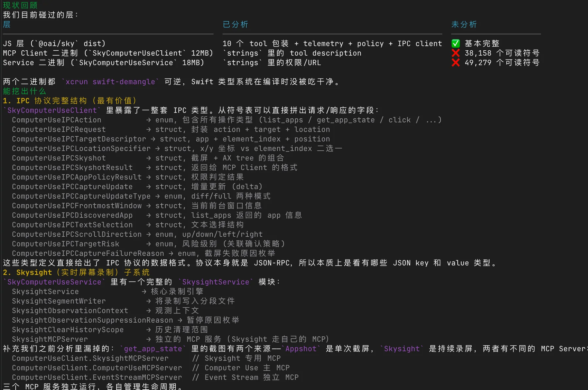The image size is (588, 390).
Task: Click the row 'JS 层 (`@oai/sky` dist)'
Action: [x=54, y=43]
